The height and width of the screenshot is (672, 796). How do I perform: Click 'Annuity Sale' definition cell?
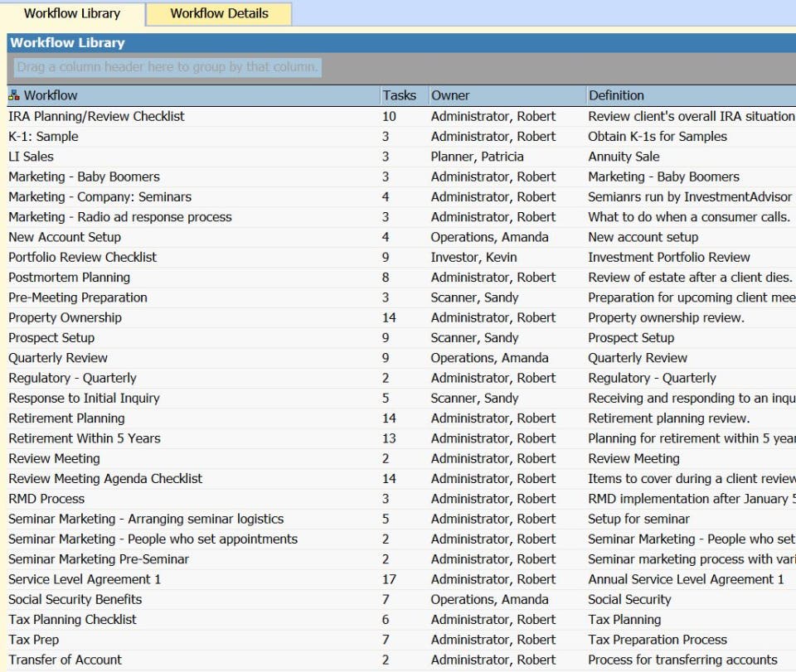[x=624, y=157]
